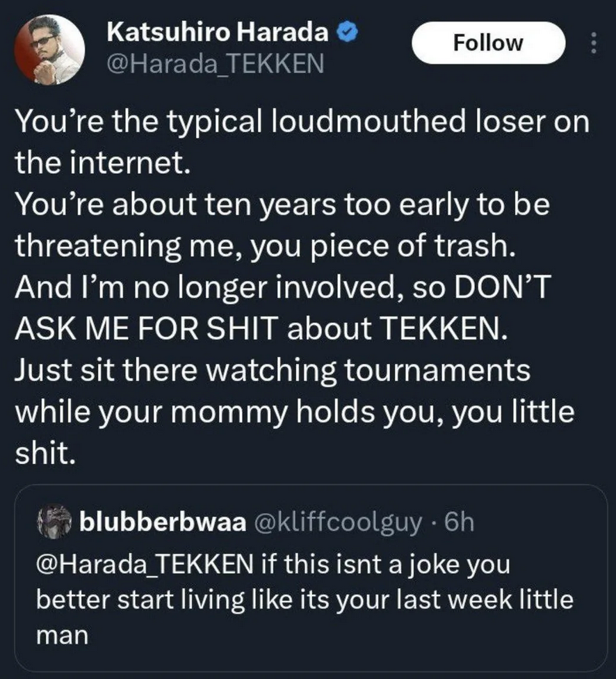
Task: Open the 6h timestamp of quoted post
Action: (x=460, y=522)
